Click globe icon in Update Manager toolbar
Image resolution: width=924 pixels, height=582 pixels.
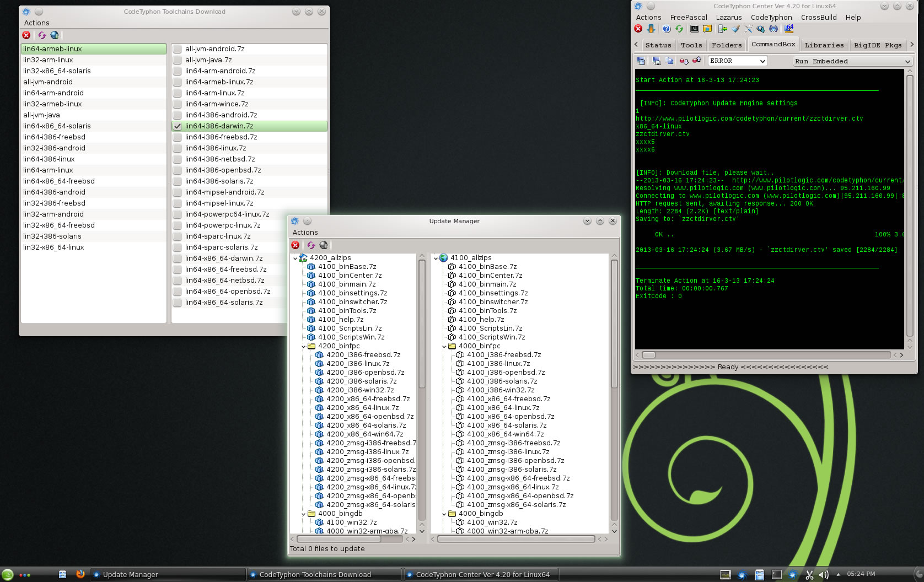(324, 245)
